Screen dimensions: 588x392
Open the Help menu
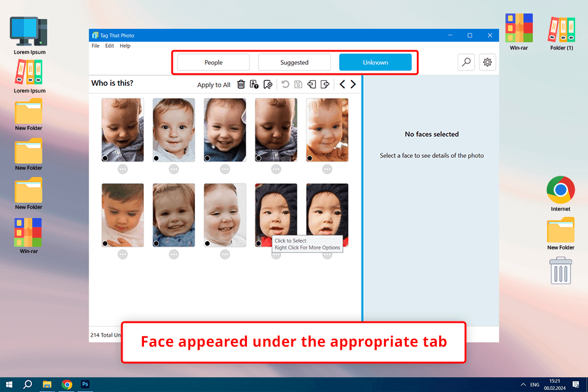[125, 46]
